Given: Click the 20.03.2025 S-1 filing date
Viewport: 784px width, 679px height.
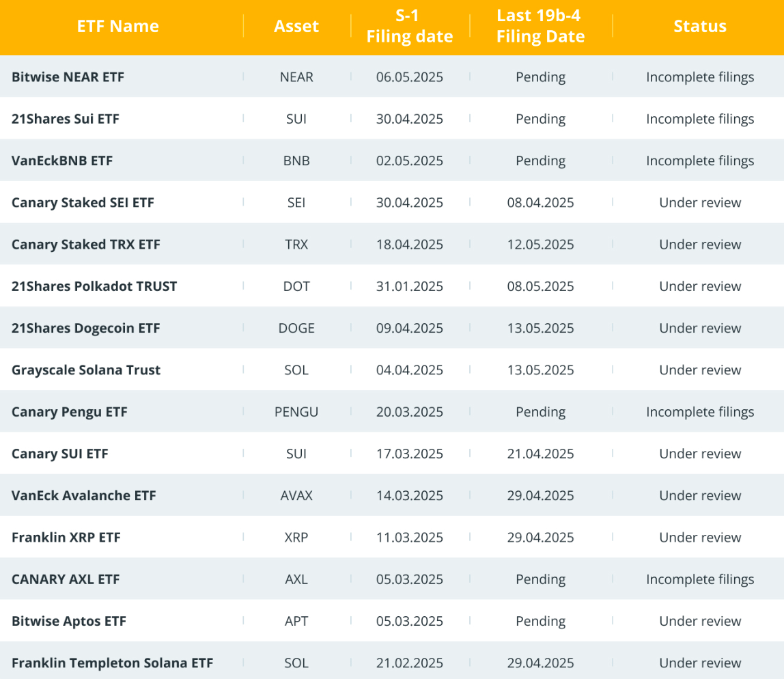Looking at the screenshot, I should [410, 412].
